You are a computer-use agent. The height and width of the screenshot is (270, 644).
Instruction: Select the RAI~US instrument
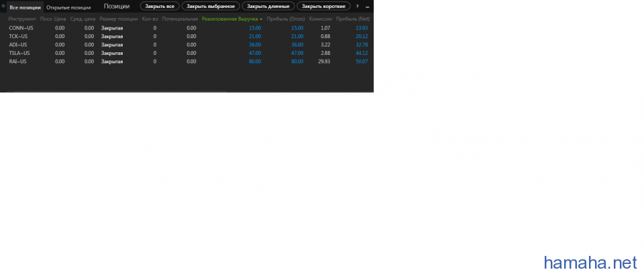17,62
